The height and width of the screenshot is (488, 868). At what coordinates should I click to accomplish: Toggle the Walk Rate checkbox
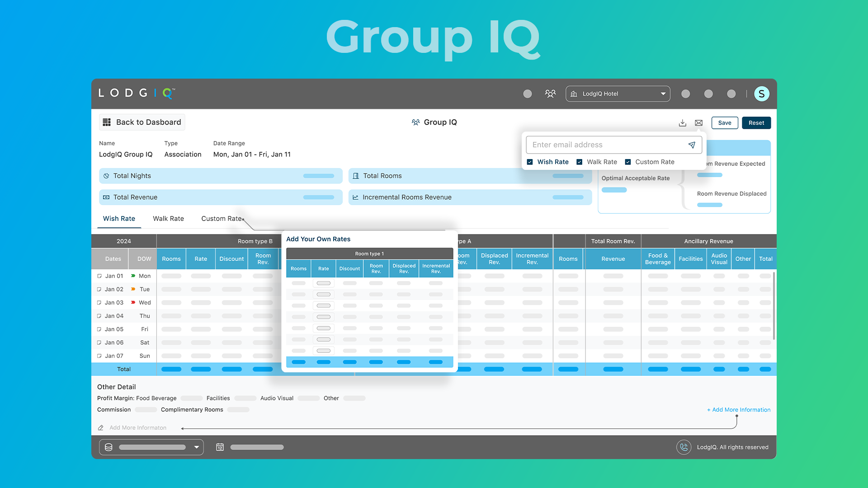click(x=579, y=162)
